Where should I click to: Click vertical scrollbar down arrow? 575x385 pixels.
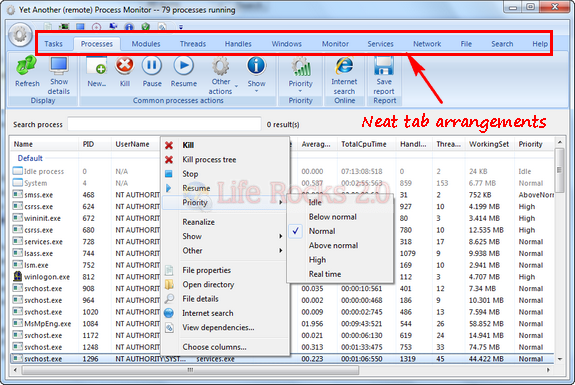(560, 359)
